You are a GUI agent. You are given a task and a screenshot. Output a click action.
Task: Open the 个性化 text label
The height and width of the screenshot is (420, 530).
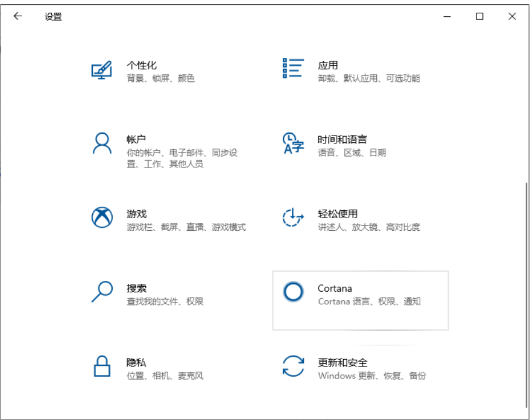pos(142,65)
